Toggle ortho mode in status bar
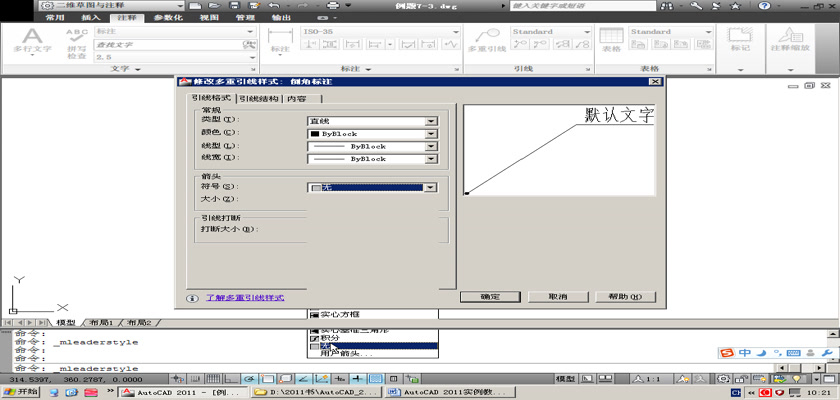This screenshot has width=840, height=400. [231, 379]
